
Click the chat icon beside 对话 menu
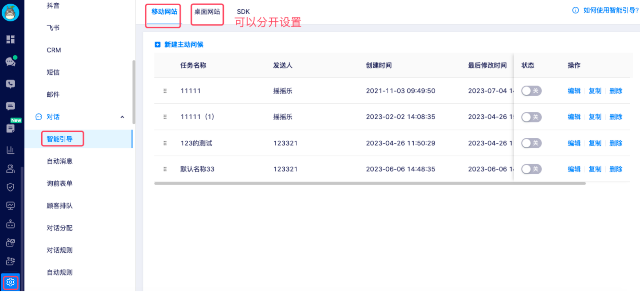39,117
